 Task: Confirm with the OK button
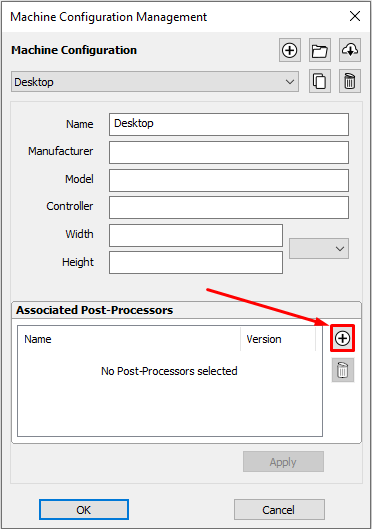click(x=84, y=509)
